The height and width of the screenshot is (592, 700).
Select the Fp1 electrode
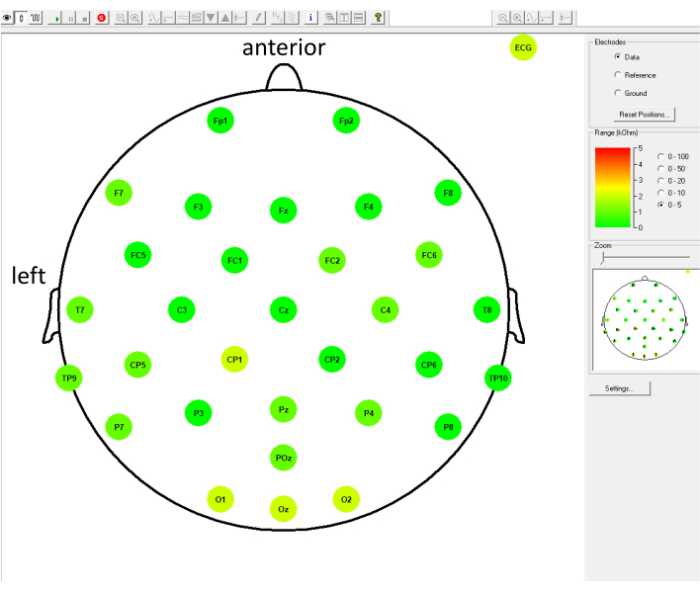click(220, 121)
